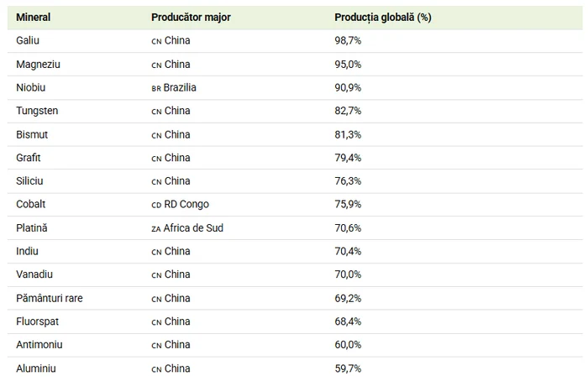This screenshot has width=588, height=381.
Task: Click the 95,0% value for Magneziu
Action: (x=348, y=64)
